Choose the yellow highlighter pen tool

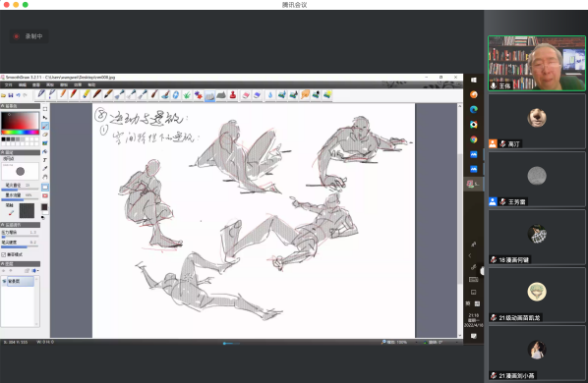click(x=86, y=94)
